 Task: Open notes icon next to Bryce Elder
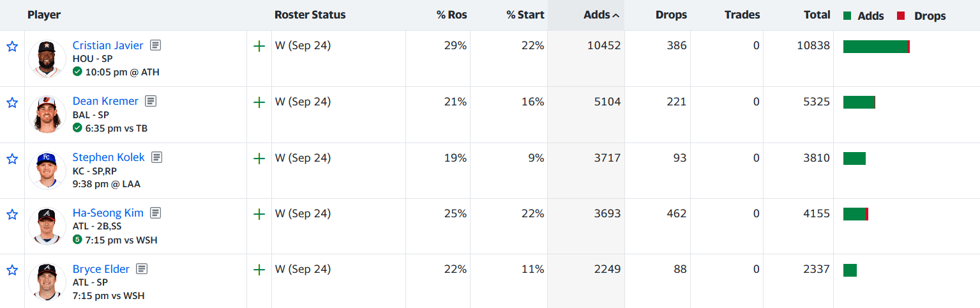(x=142, y=269)
